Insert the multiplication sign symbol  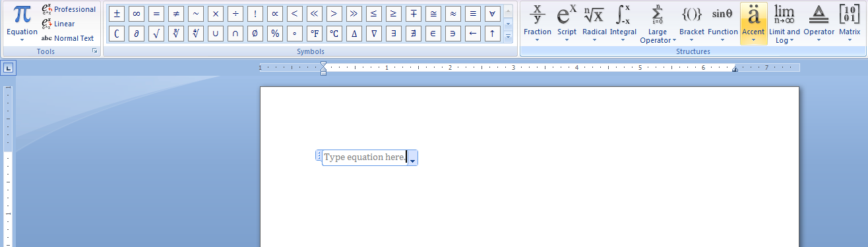click(216, 13)
